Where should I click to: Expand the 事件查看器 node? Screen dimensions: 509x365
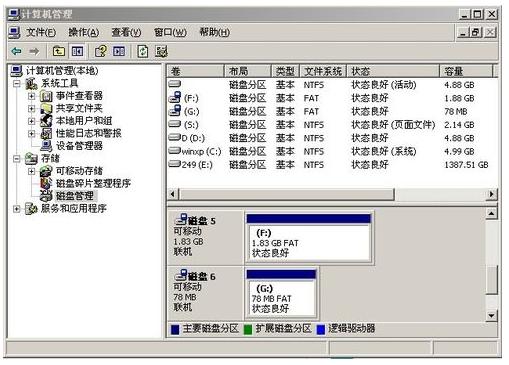[31, 96]
